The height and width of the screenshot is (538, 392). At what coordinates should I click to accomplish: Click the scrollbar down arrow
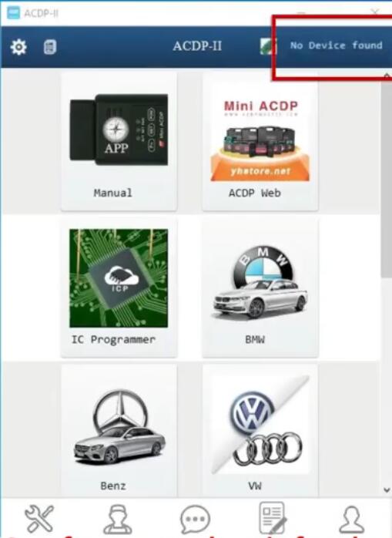387,490
